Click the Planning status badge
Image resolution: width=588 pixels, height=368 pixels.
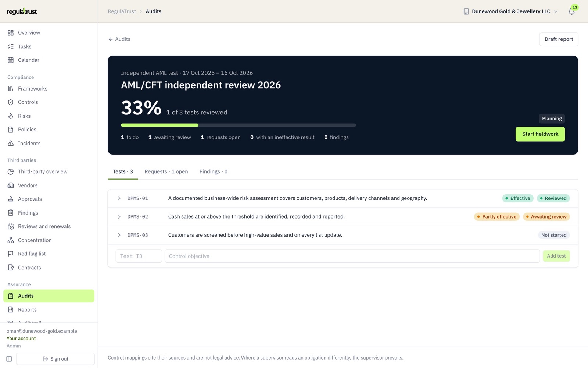coord(552,118)
